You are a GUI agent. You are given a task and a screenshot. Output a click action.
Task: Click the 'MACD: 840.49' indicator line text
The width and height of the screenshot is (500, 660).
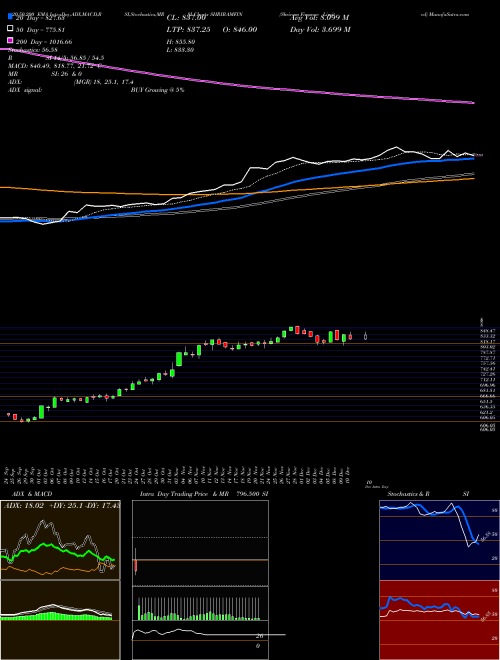tap(54, 66)
